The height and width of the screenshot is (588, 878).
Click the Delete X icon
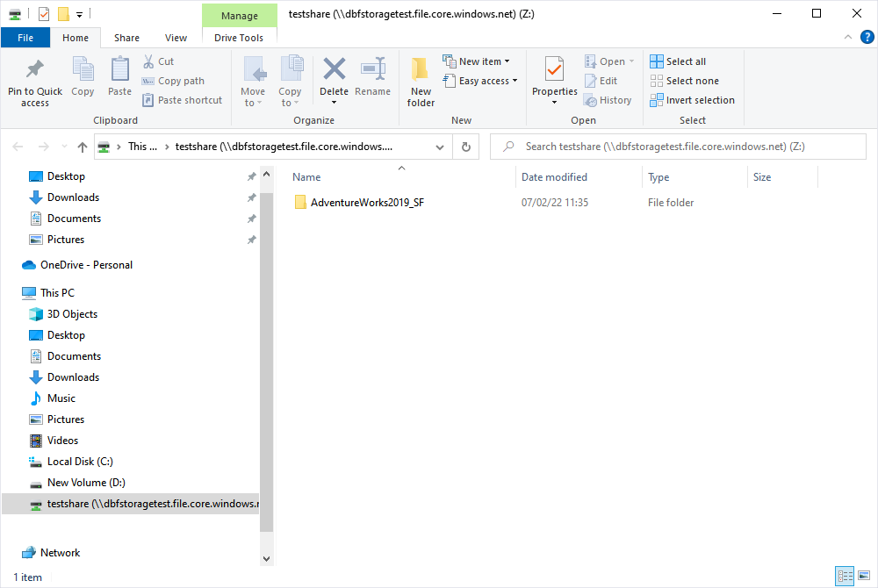point(335,69)
